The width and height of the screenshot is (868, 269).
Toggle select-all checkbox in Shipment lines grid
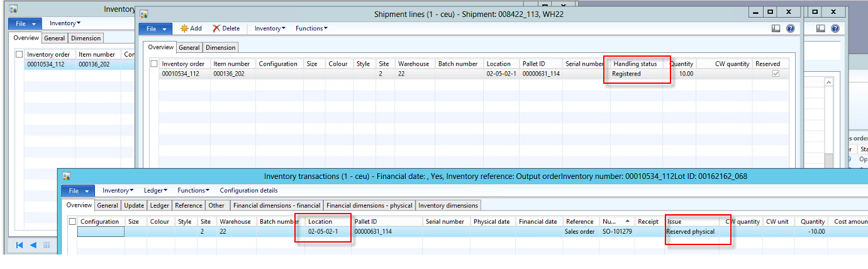[x=154, y=64]
